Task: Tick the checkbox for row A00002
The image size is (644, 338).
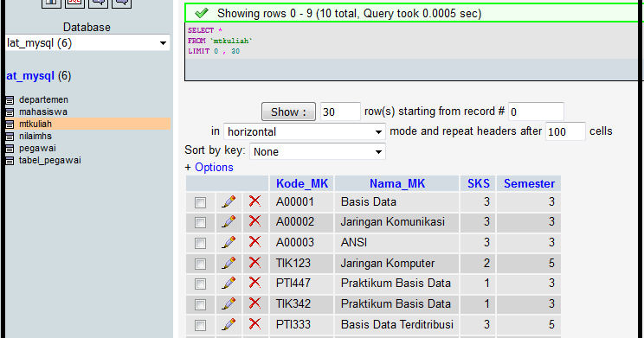Action: (200, 223)
